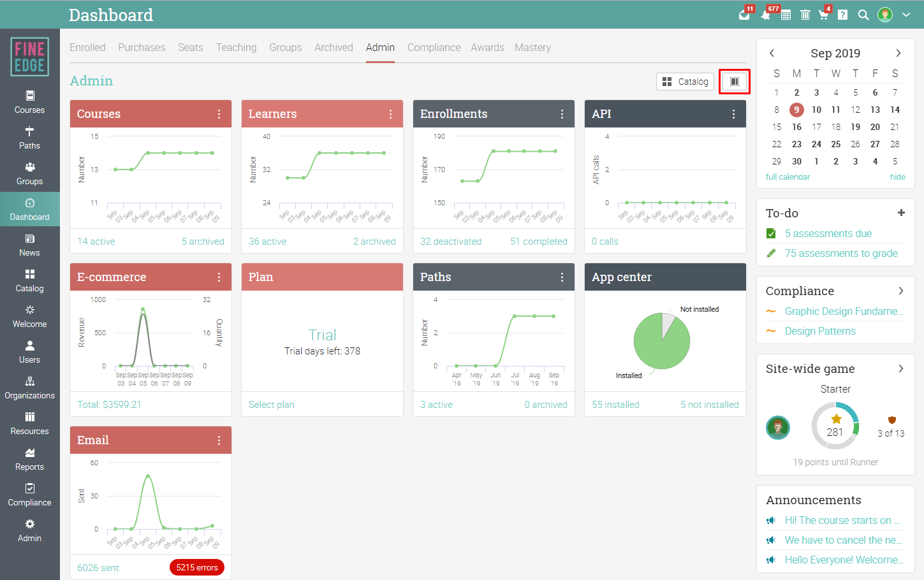Open the API widget options menu
Viewport: 924px width, 580px height.
pos(733,114)
